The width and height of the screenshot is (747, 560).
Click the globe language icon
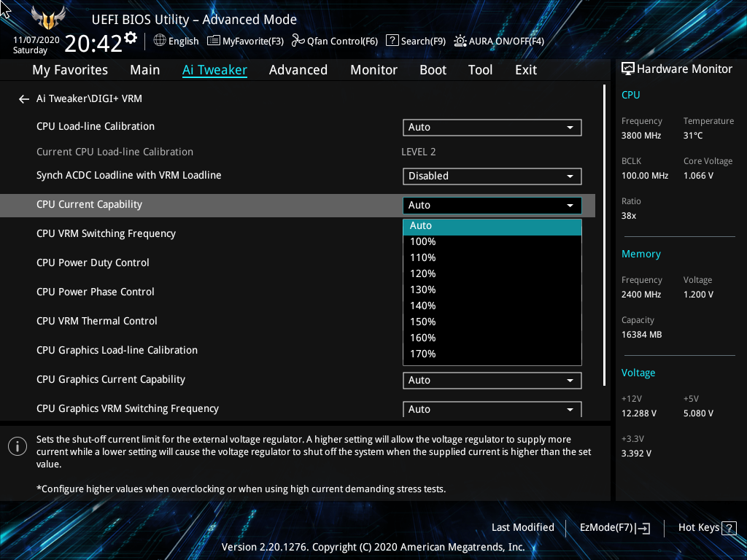click(160, 41)
